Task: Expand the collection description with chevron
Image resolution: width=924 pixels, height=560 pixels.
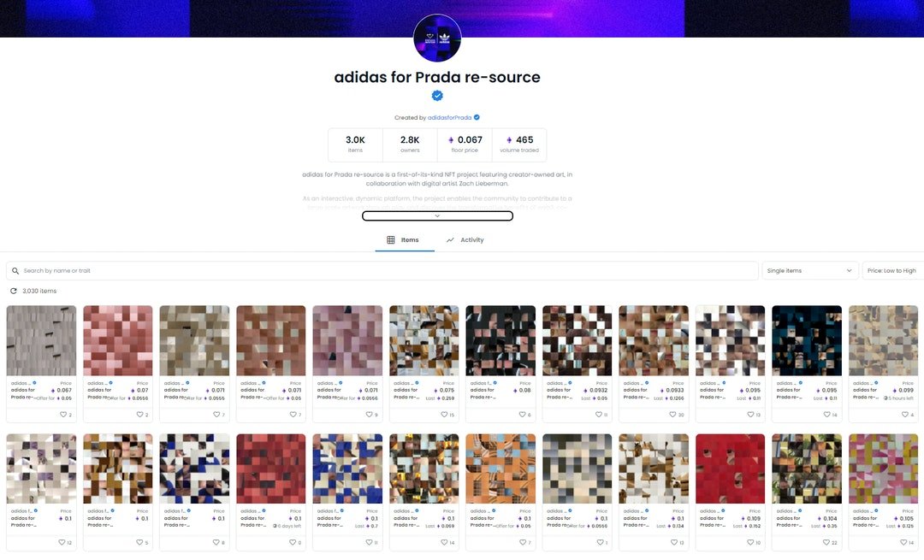Action: coord(437,216)
